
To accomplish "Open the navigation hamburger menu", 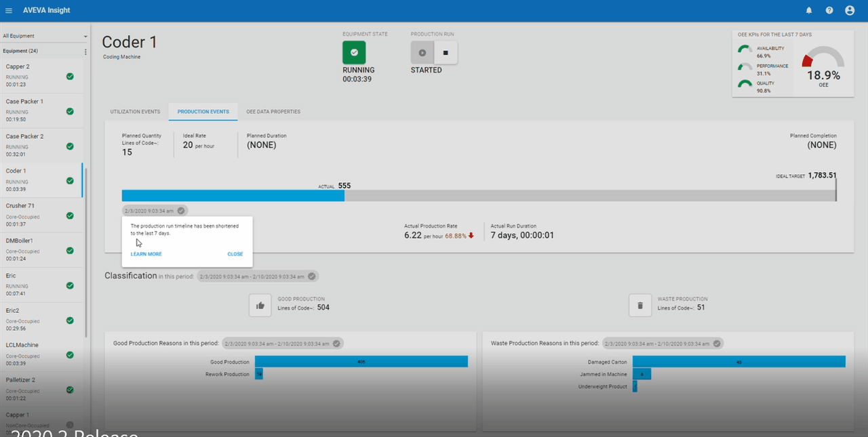I will (9, 9).
